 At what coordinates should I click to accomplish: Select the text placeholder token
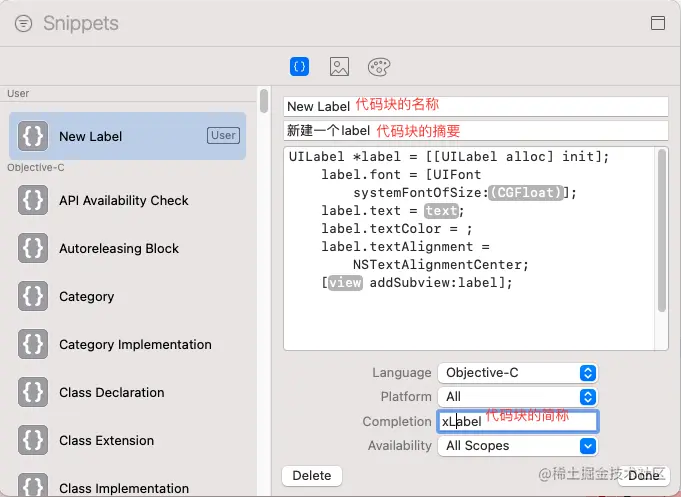tap(441, 211)
